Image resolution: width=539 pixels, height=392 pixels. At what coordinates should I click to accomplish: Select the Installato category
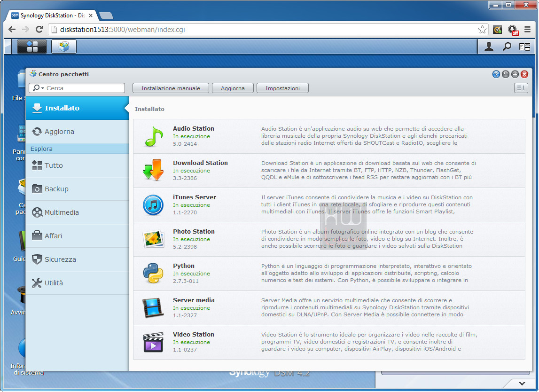point(78,108)
